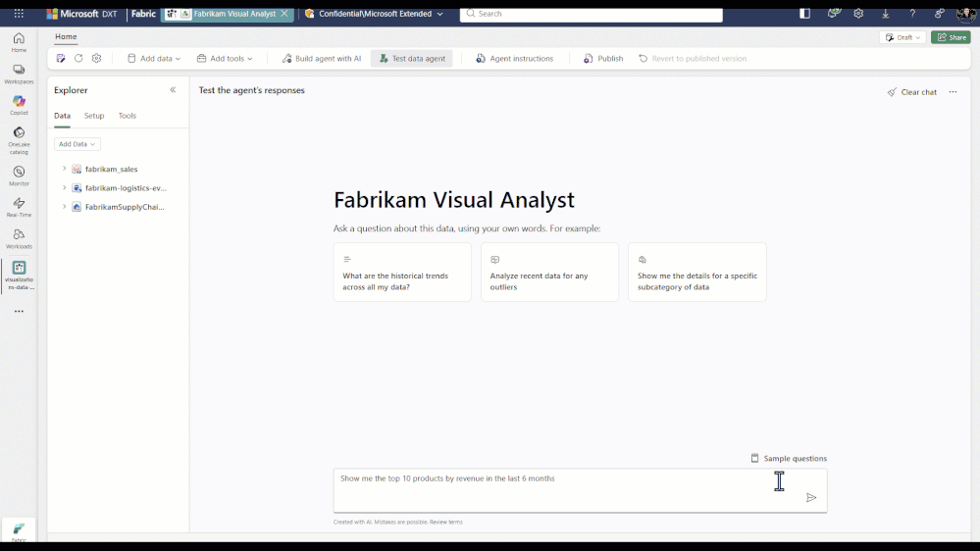Toggle the side panel layout icon in top bar

805,13
